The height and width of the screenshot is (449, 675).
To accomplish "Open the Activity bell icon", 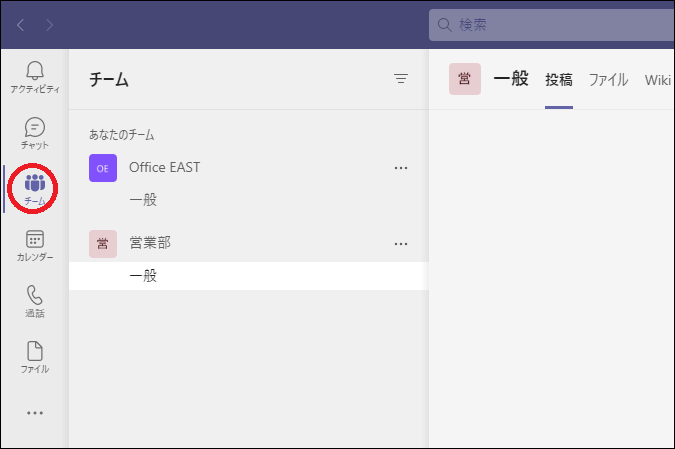I will 35,75.
